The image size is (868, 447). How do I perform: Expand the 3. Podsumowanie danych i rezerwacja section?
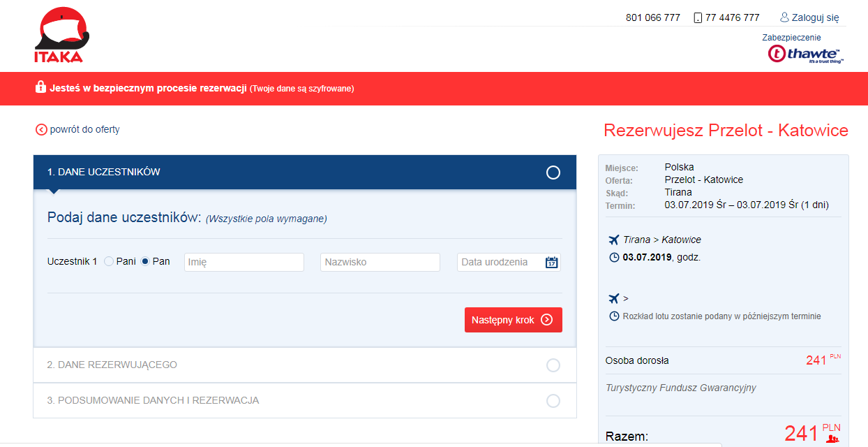305,400
